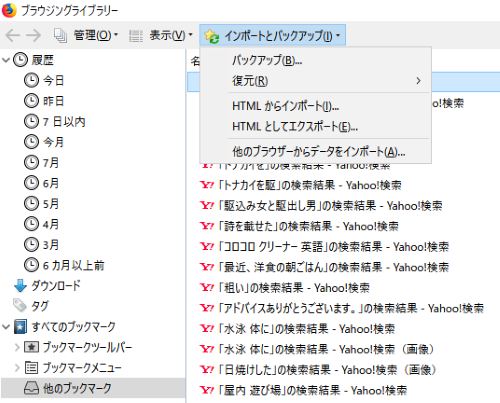Click the clock icon beside 6 カ月以上前

[x=31, y=265]
